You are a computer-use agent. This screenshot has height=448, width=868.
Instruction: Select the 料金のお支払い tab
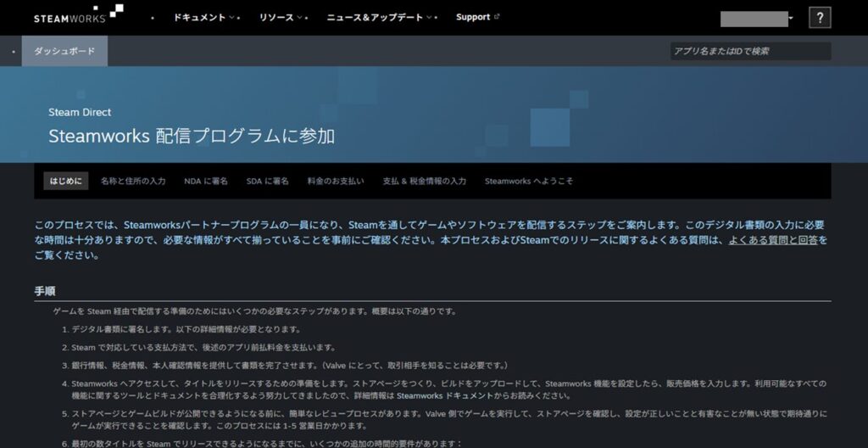click(336, 181)
